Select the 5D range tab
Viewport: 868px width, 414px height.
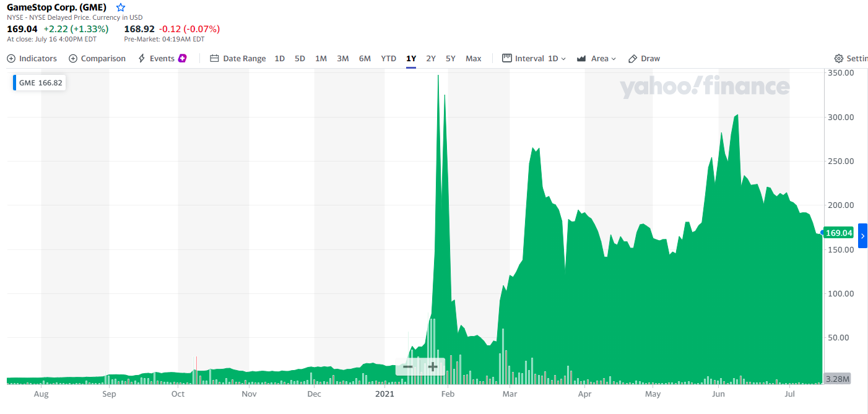(300, 58)
